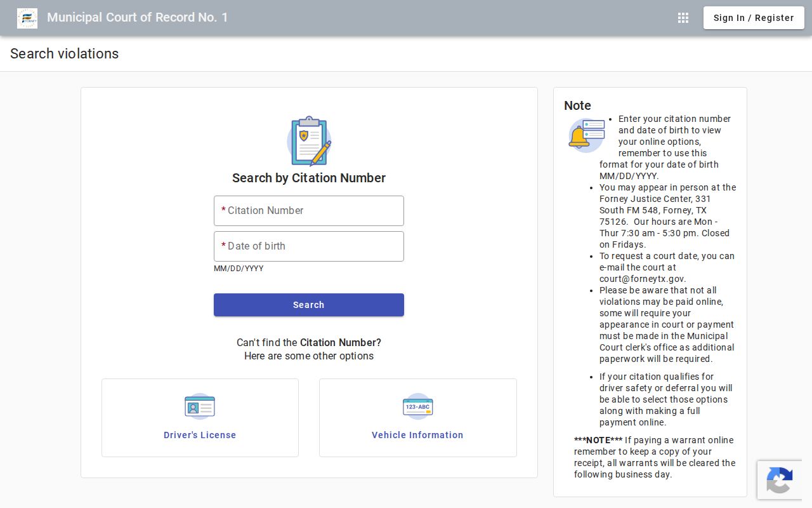The height and width of the screenshot is (508, 812).
Task: Click the Driver's License card icon
Action: point(200,406)
